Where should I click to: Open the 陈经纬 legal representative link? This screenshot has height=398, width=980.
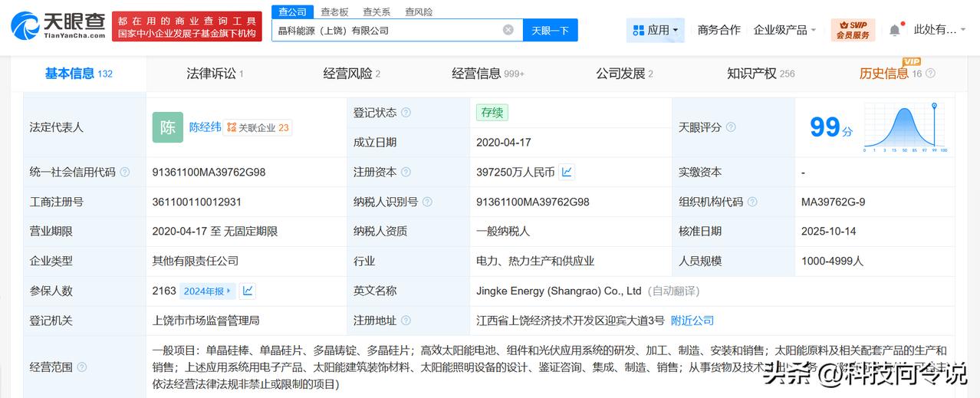click(205, 127)
